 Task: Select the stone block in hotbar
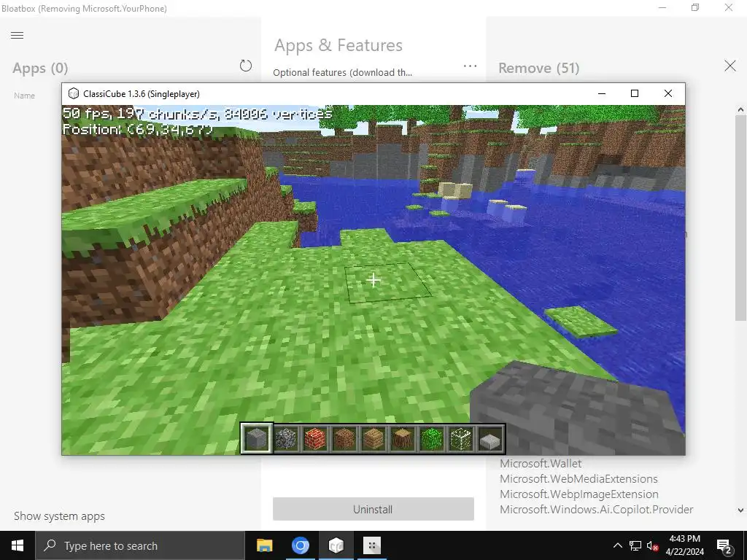click(x=256, y=438)
